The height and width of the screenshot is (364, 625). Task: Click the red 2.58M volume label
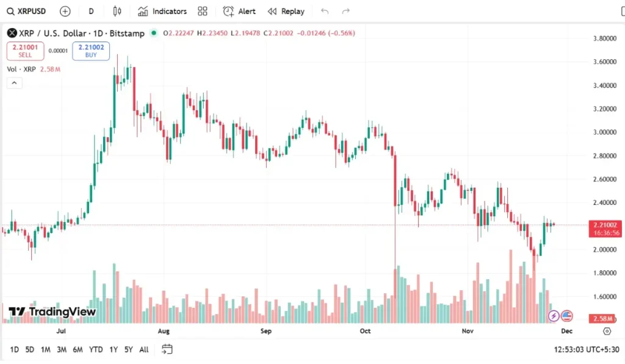(x=602, y=318)
